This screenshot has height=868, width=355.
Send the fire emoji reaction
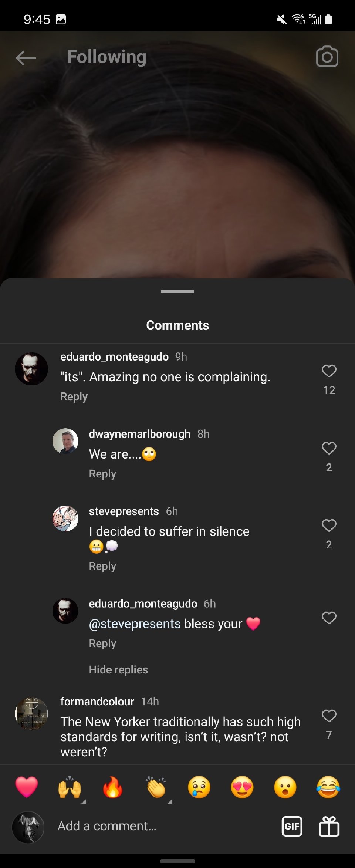coord(112,787)
